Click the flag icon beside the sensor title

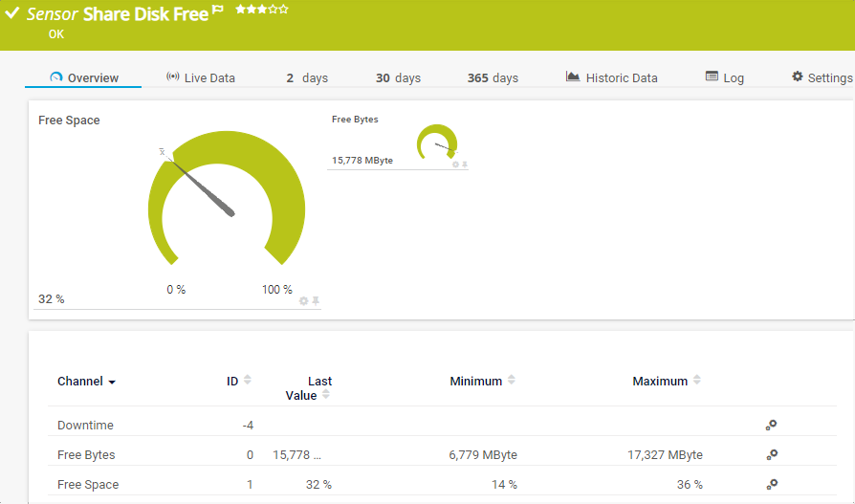tap(218, 11)
